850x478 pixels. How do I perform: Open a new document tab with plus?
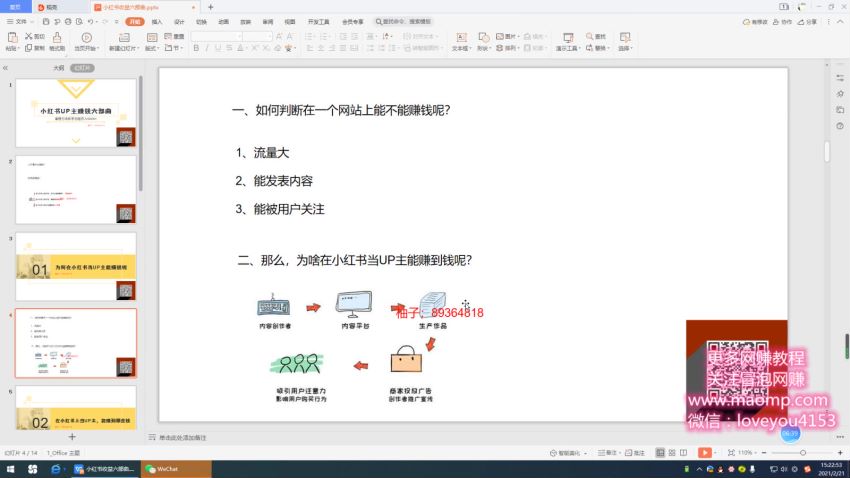click(x=210, y=7)
